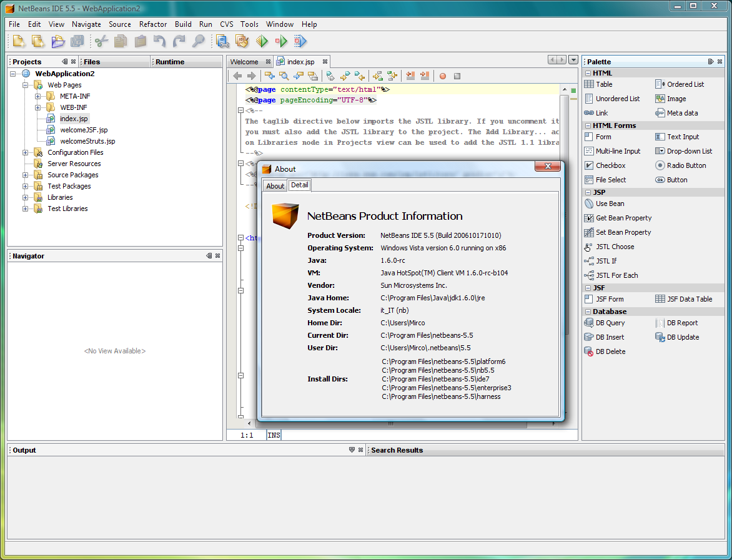Open the File menu
The height and width of the screenshot is (560, 732).
14,24
